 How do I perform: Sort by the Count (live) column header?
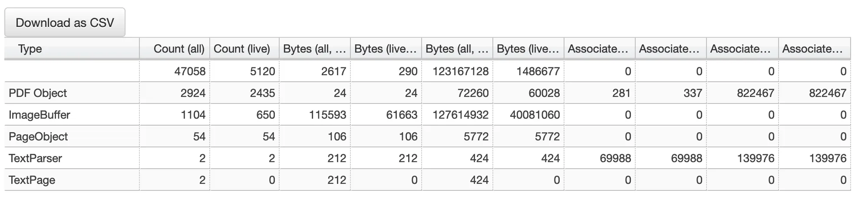(x=241, y=49)
